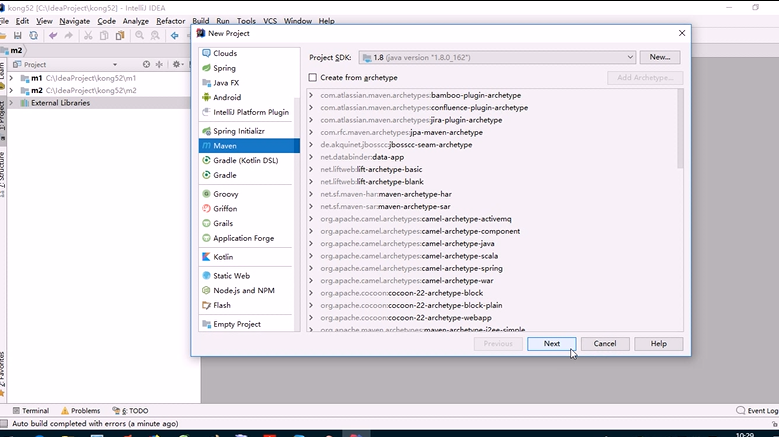779x437 pixels.
Task: Enable Create from archetype checkbox
Action: (x=312, y=77)
